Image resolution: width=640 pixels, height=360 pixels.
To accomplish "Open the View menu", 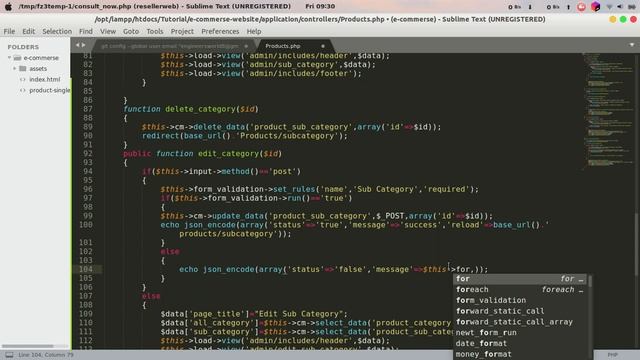I will coord(108,31).
